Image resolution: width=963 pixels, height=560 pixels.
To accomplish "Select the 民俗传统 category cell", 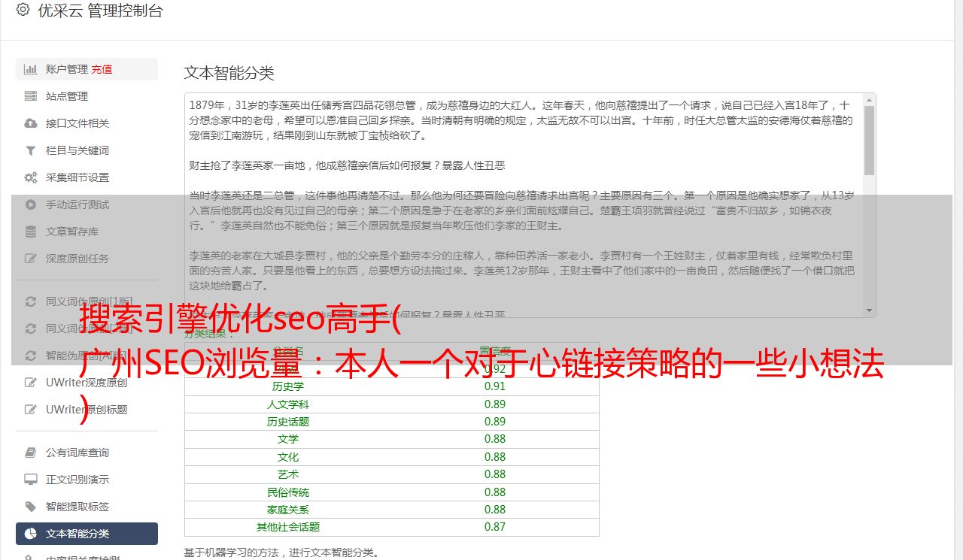I will pos(288,492).
